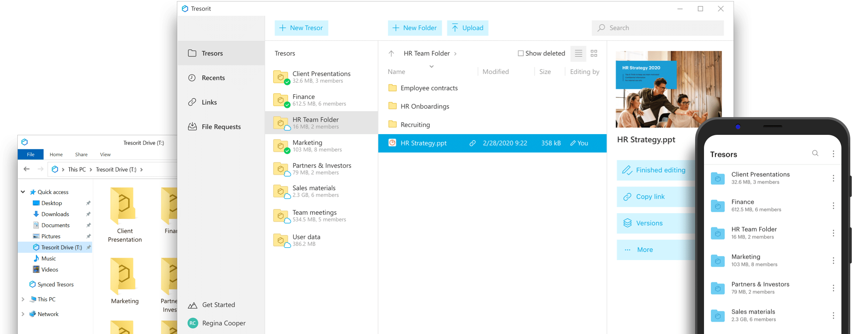Open the HR Onboardings folder
The height and width of the screenshot is (334, 868).
pyautogui.click(x=492, y=106)
